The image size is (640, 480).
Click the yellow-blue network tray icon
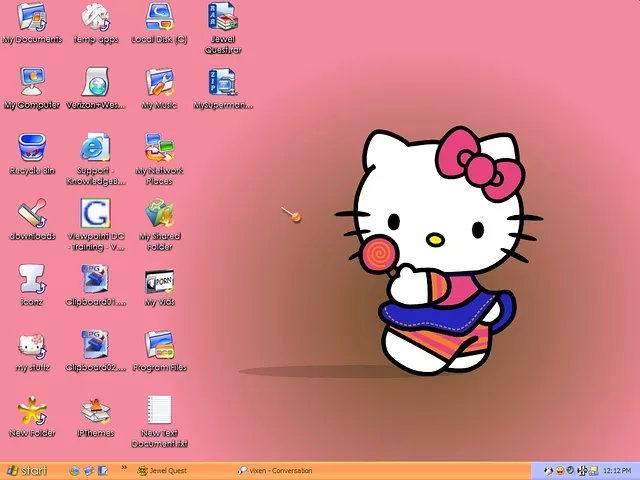pos(593,471)
